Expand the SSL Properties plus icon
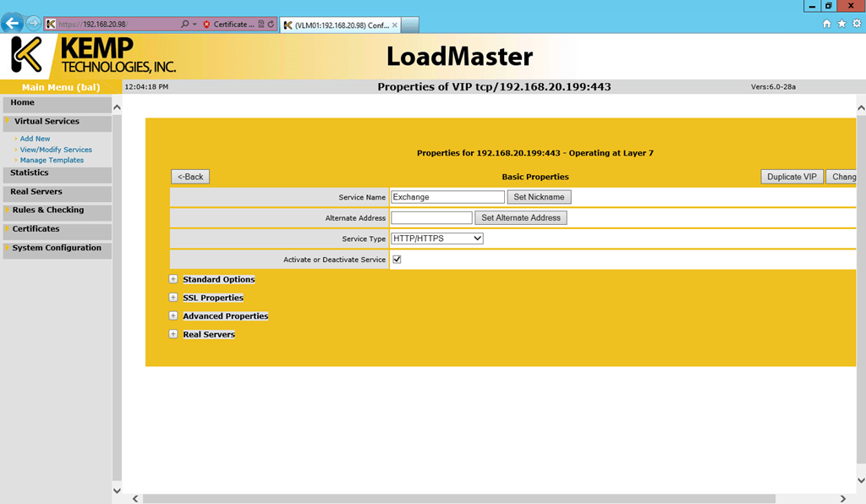 [x=173, y=298]
